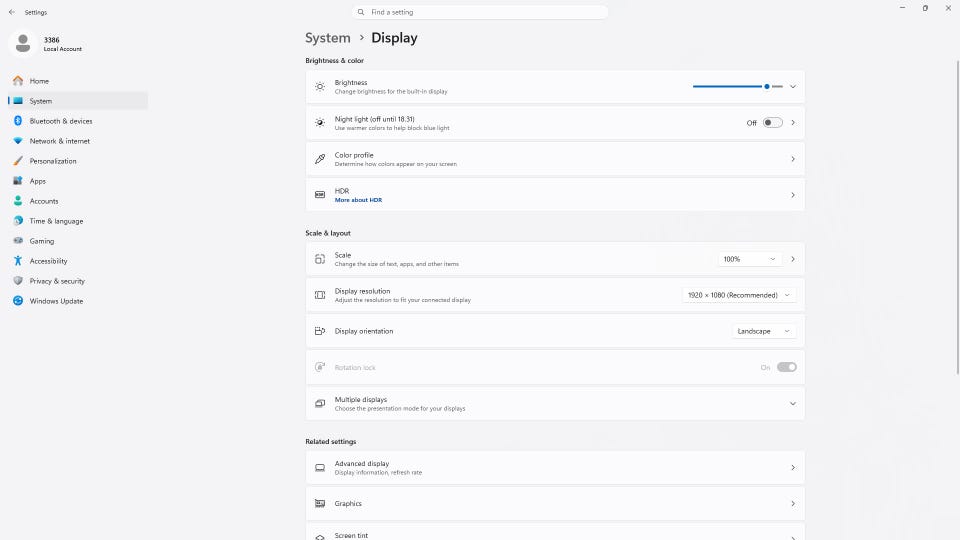Click the Brightness sun icon
Image resolution: width=960 pixels, height=540 pixels.
(320, 87)
